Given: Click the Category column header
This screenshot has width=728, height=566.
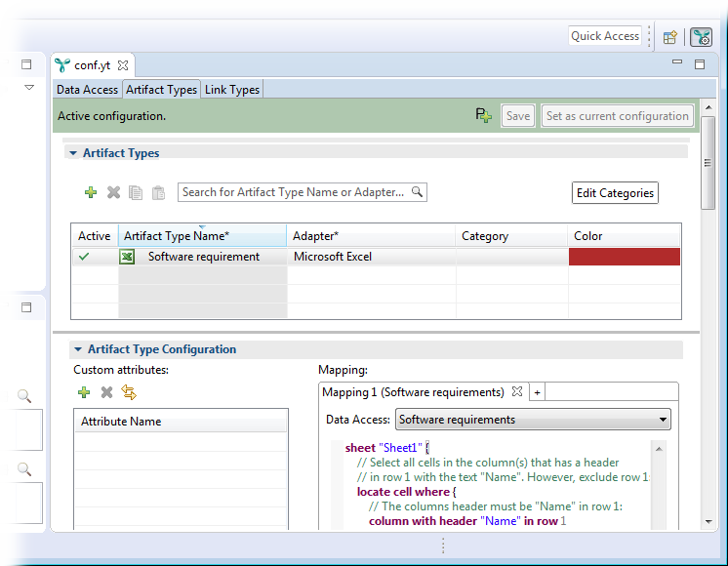Looking at the screenshot, I should click(511, 236).
